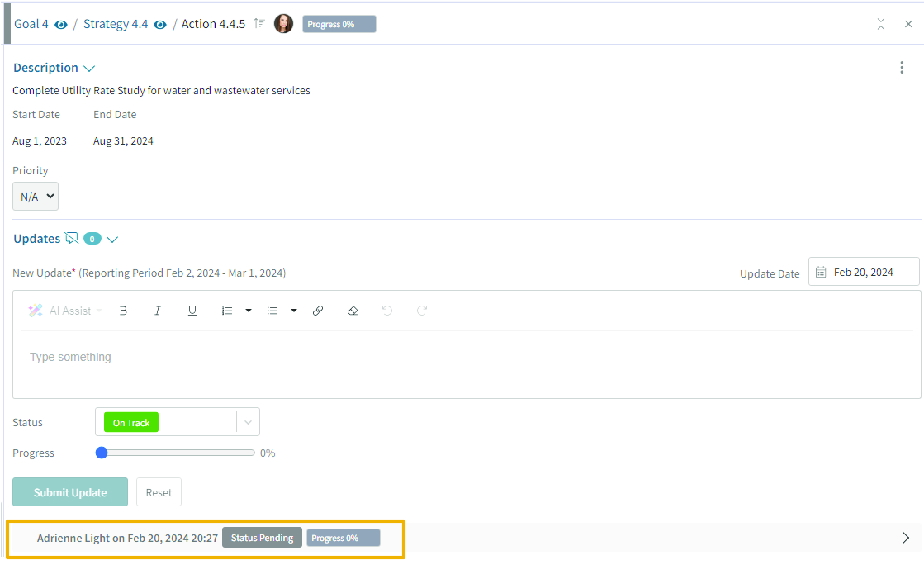Toggle the mute icon next to Updates
The image size is (924, 565).
71,238
